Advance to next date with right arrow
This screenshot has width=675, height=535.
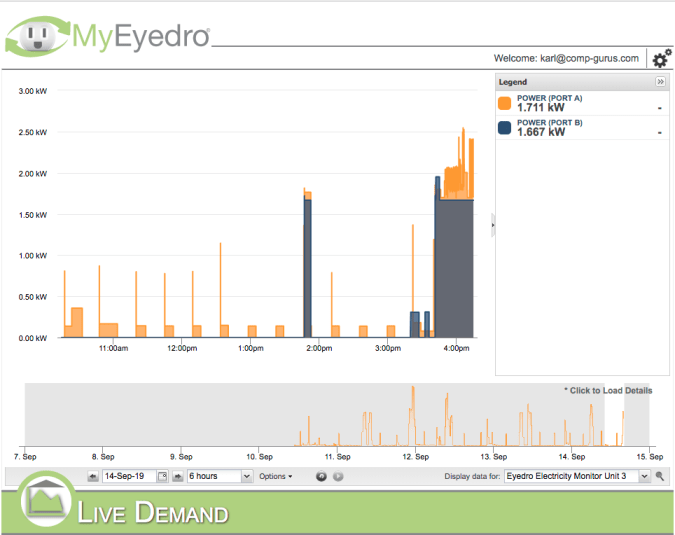(178, 476)
